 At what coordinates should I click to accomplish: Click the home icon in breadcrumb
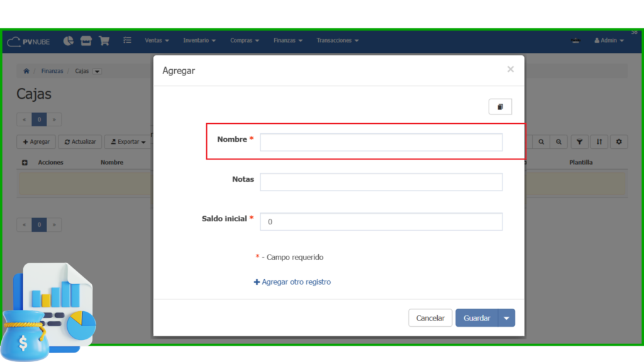point(26,71)
